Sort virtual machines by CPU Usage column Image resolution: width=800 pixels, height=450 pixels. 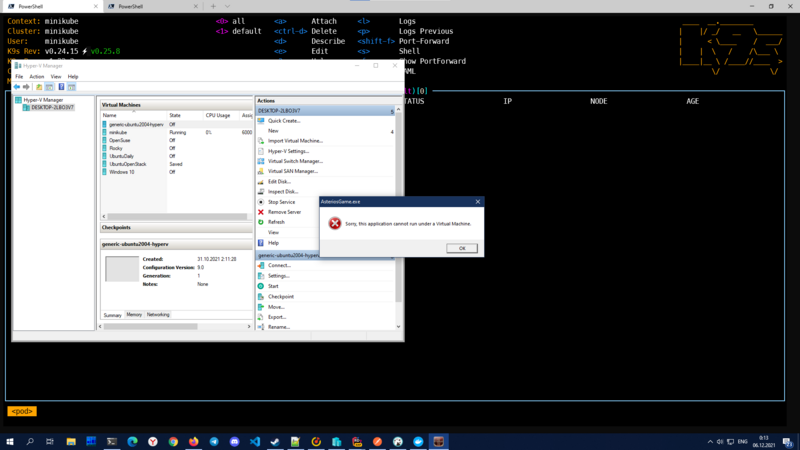tap(221, 115)
